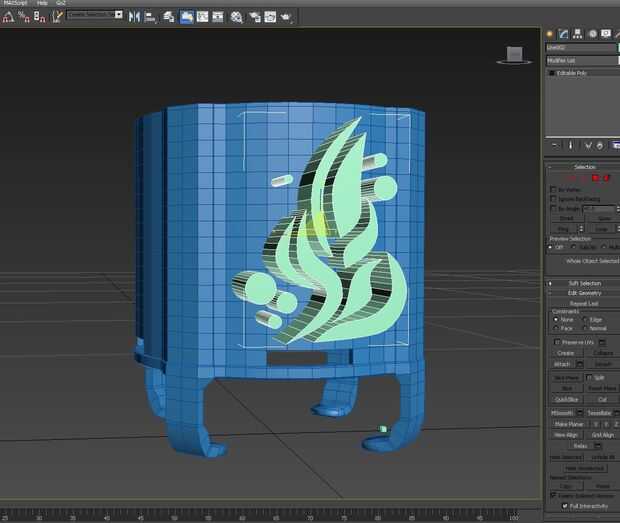Switch to the Display command panel tab

pyautogui.click(x=606, y=34)
